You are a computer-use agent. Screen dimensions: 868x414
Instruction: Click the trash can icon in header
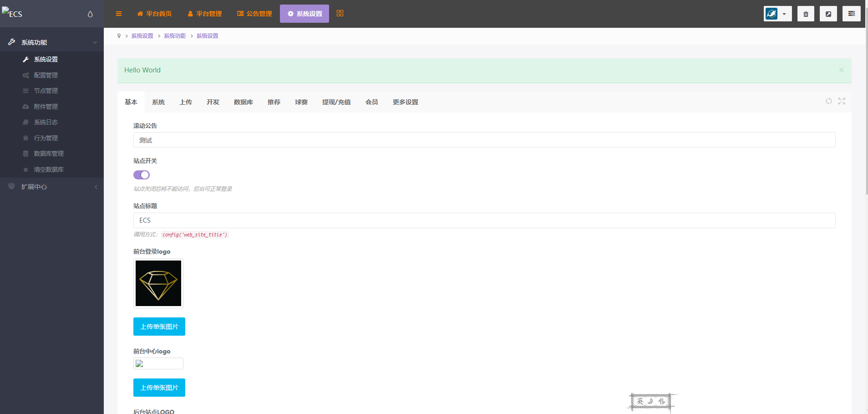(x=806, y=14)
